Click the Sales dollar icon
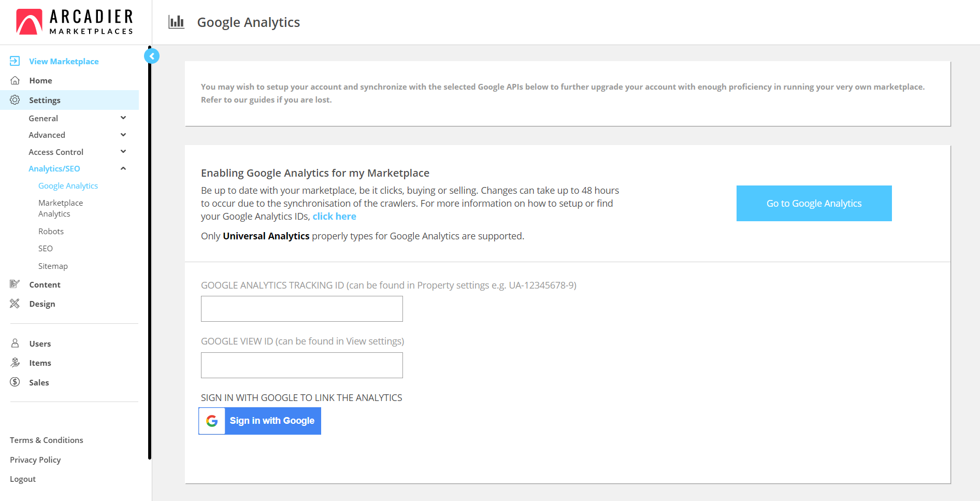This screenshot has height=501, width=980. tap(15, 382)
